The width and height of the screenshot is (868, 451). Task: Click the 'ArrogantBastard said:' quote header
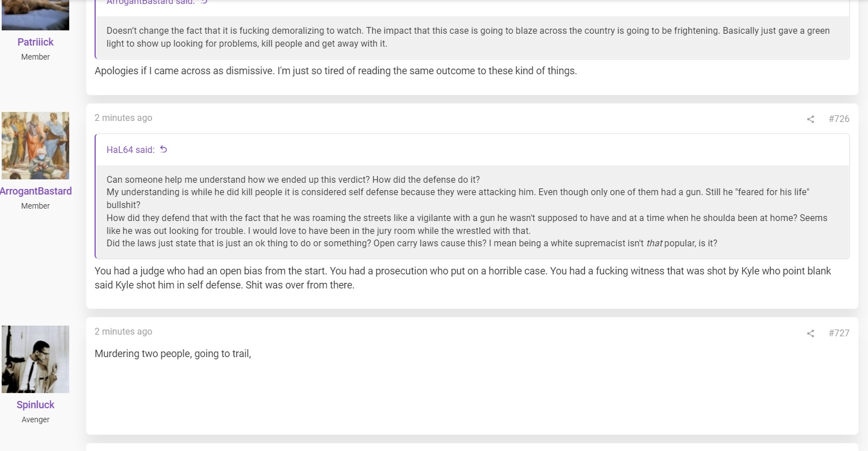151,2
